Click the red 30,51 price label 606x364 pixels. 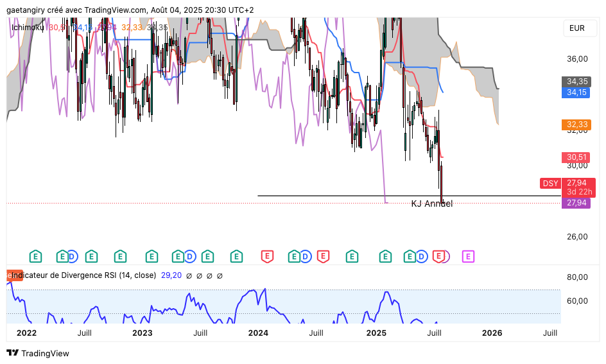pos(576,157)
